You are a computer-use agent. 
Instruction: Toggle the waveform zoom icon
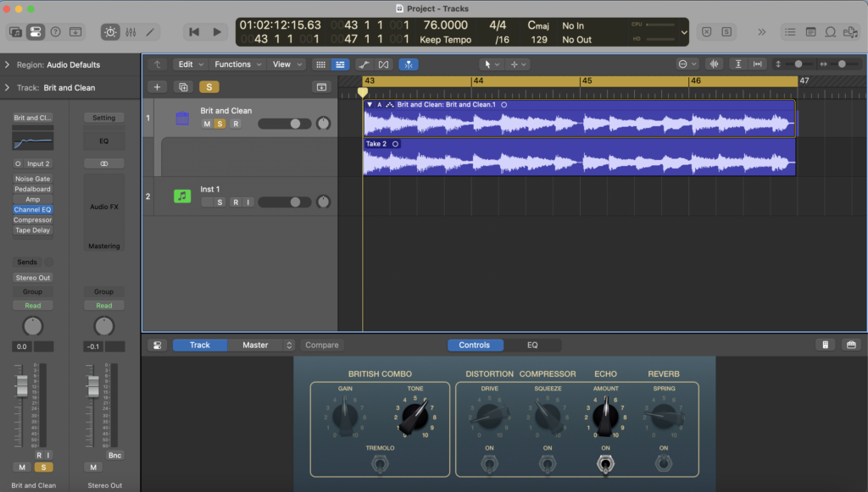click(x=714, y=64)
